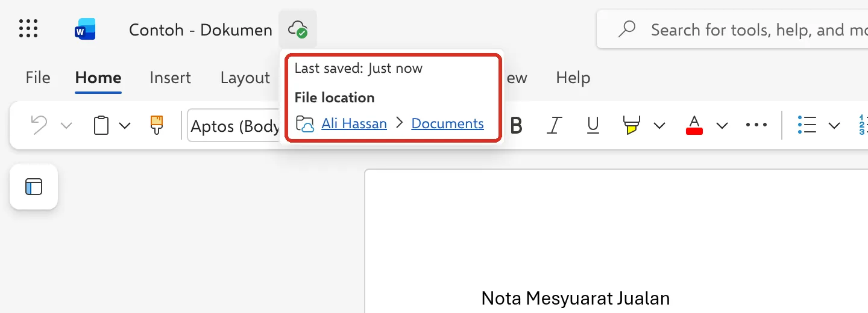The height and width of the screenshot is (313, 868).
Task: Open more formatting options ellipsis
Action: [x=756, y=125]
